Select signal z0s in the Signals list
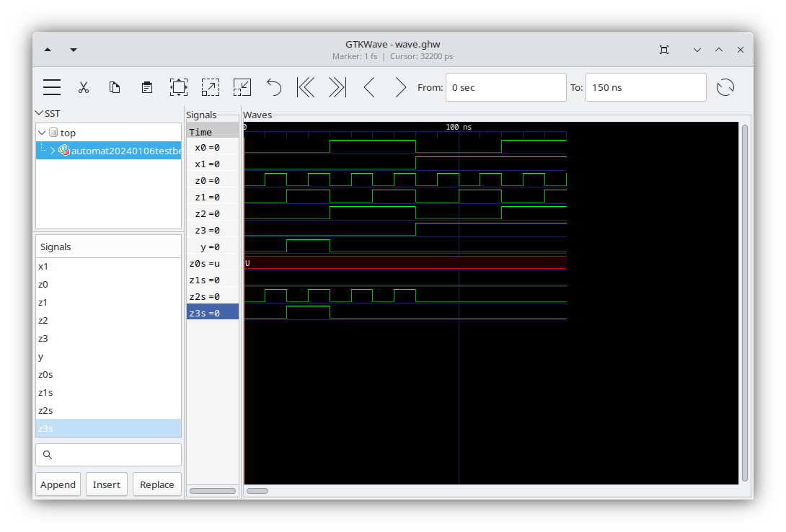Viewport: 786px width, 532px height. [x=45, y=374]
